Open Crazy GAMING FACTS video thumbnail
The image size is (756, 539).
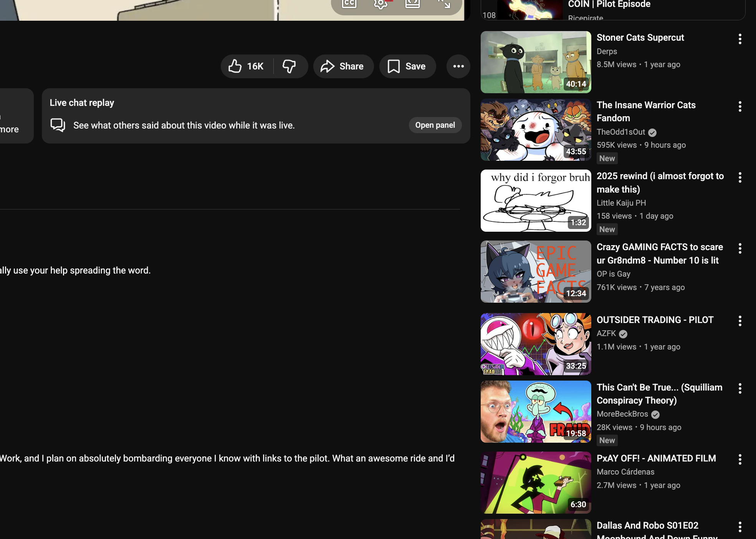[536, 272]
